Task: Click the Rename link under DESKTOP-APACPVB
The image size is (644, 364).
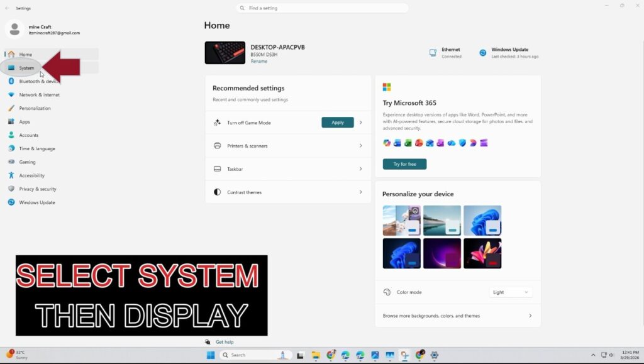Action: click(258, 61)
